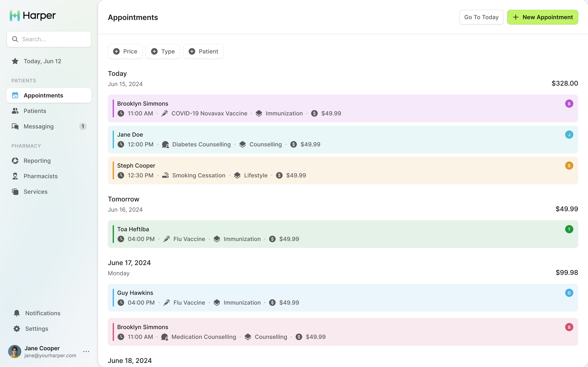
Task: Open the Settings gear icon
Action: point(17,329)
